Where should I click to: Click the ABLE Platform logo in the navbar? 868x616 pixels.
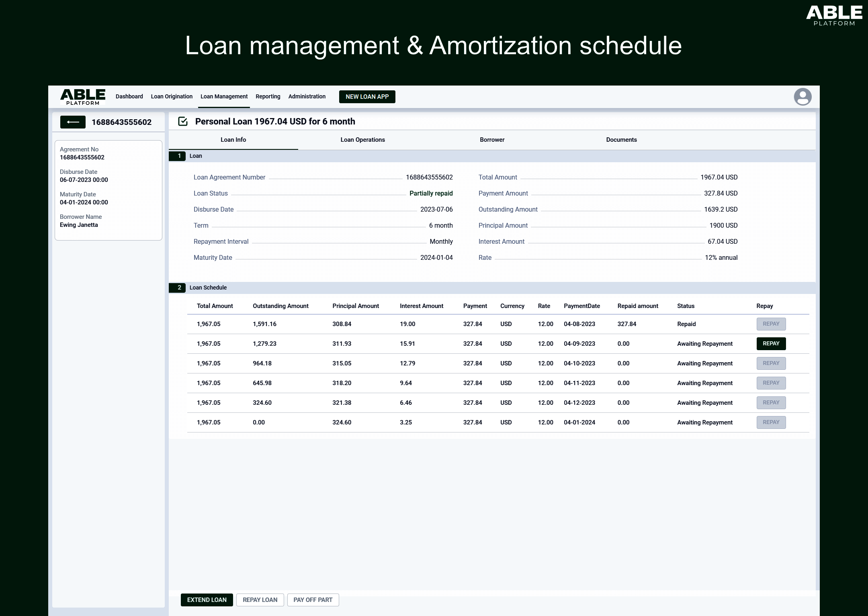pos(82,97)
